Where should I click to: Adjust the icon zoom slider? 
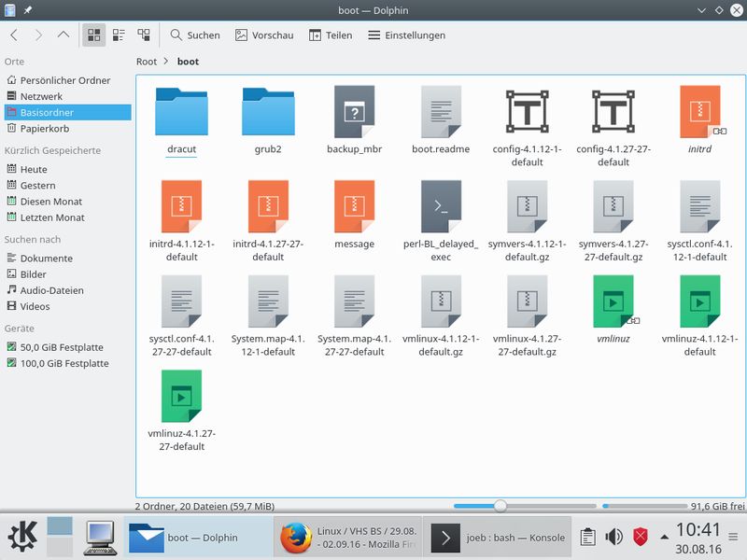pos(500,506)
